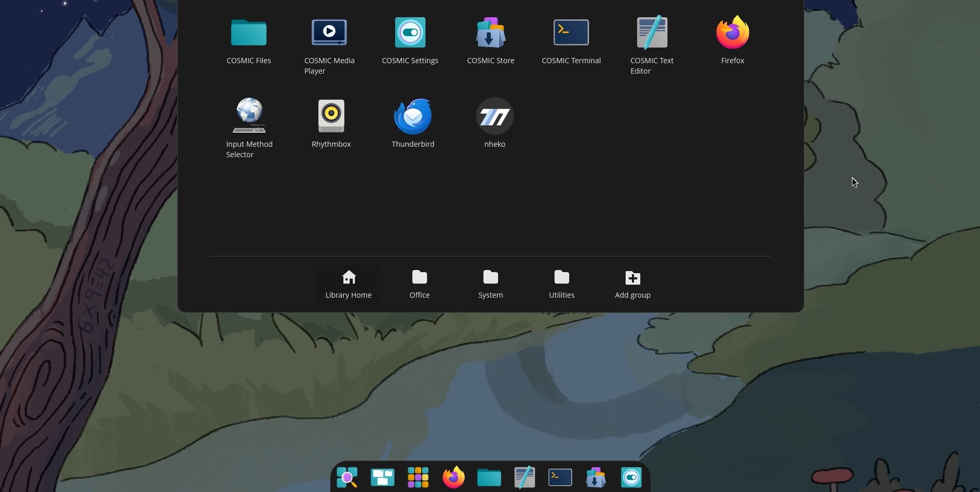Screen dimensions: 980x492
Task: Launch Input Method Selector app
Action: coord(249,128)
